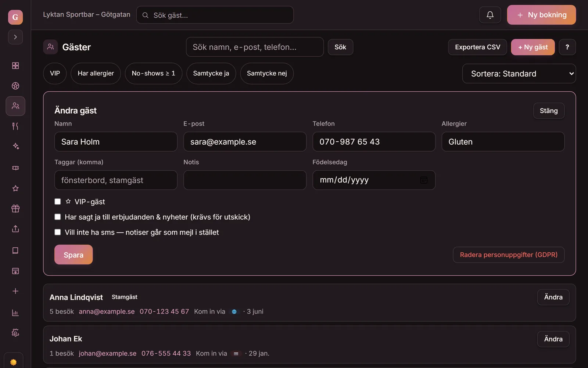Click the Allergier field containing Gluten
Image resolution: width=588 pixels, height=368 pixels.
pyautogui.click(x=503, y=142)
